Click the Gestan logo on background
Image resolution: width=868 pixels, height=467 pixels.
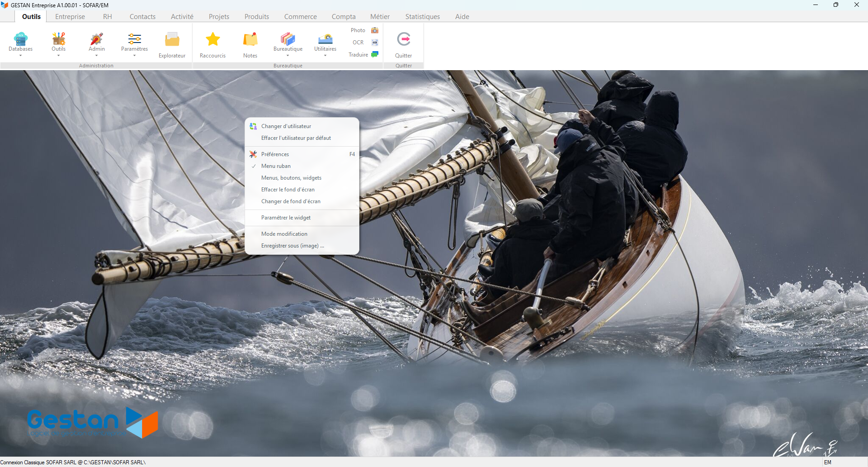[x=93, y=423]
